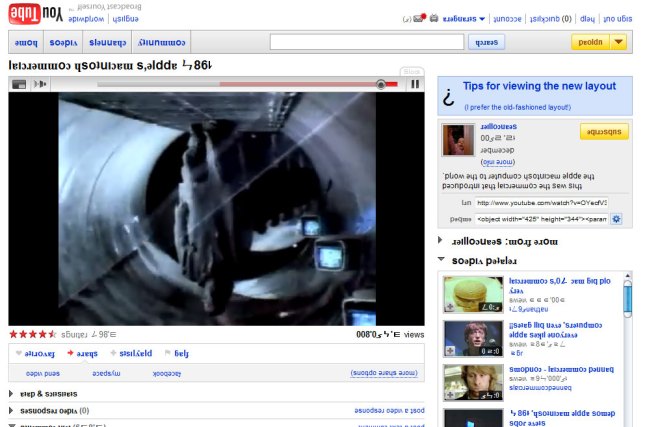Screen dimensions: 645x427
Task: Click the small icon next to mail envelope
Action: pyautogui.click(x=434, y=18)
